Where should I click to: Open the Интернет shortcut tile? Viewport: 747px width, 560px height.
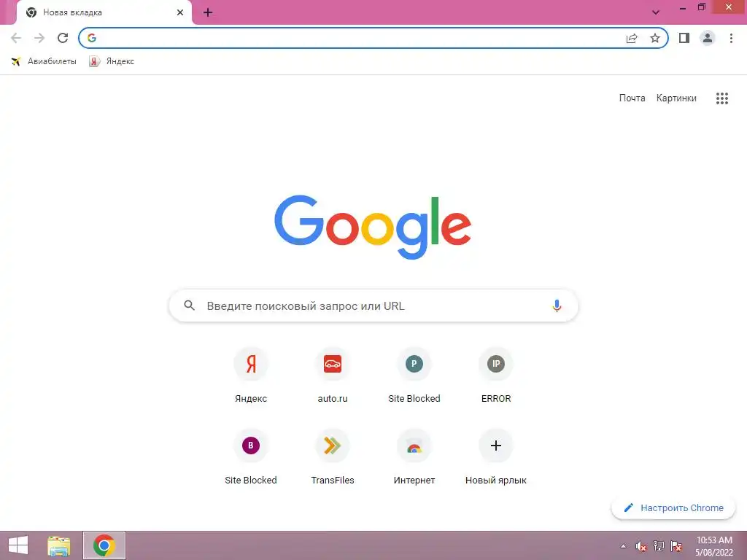coord(414,458)
